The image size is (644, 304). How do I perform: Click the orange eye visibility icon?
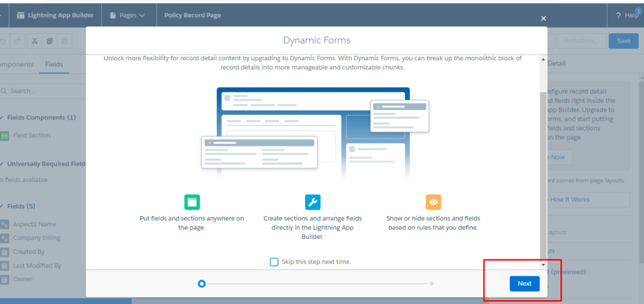point(433,202)
